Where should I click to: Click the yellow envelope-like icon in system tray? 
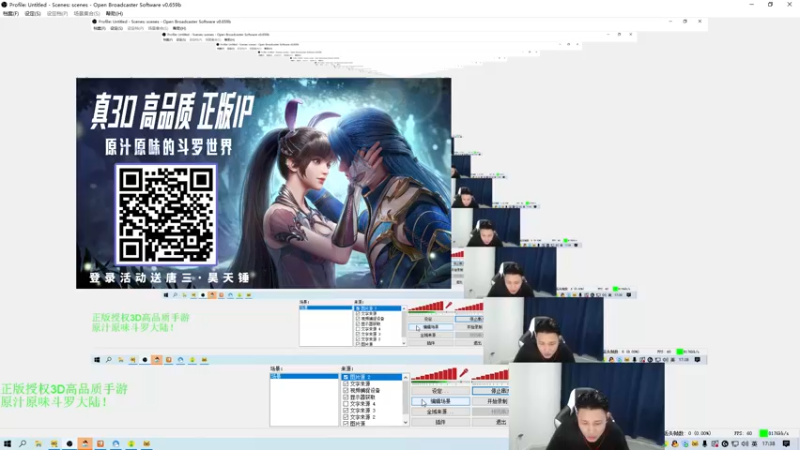694,444
